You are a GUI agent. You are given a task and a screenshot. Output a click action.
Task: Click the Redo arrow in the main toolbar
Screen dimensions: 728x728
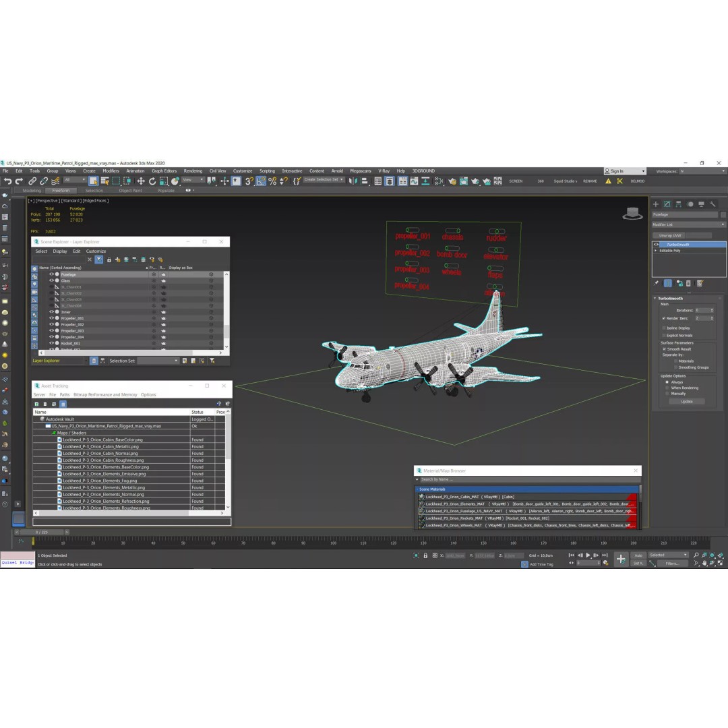click(x=19, y=181)
